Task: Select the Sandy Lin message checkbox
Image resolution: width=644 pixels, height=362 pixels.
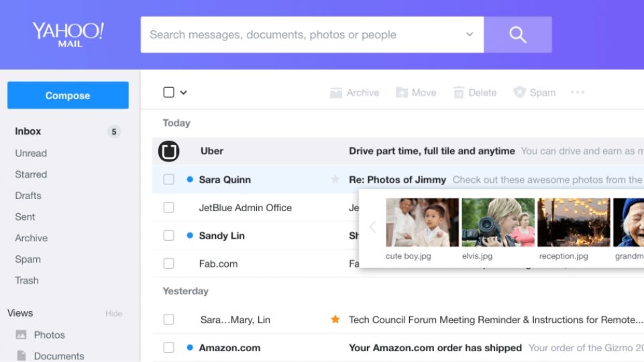Action: tap(169, 235)
